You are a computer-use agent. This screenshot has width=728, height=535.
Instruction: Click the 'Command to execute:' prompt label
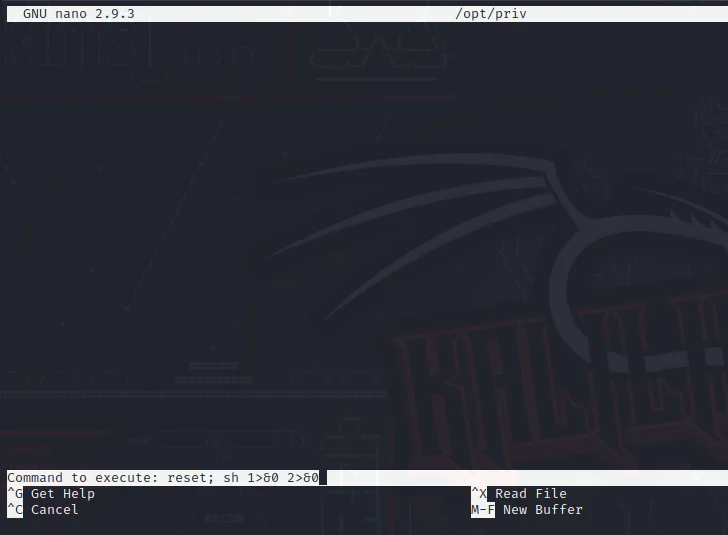click(83, 477)
